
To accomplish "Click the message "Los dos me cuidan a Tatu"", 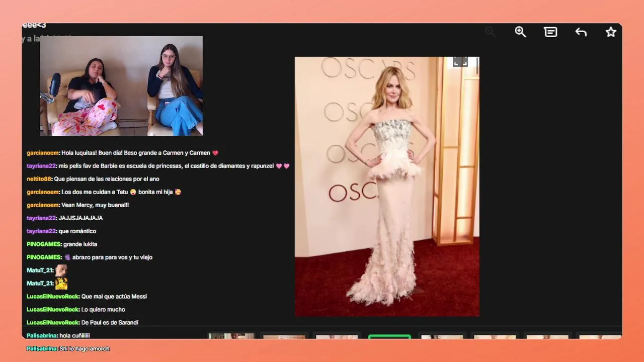I will pyautogui.click(x=95, y=192).
